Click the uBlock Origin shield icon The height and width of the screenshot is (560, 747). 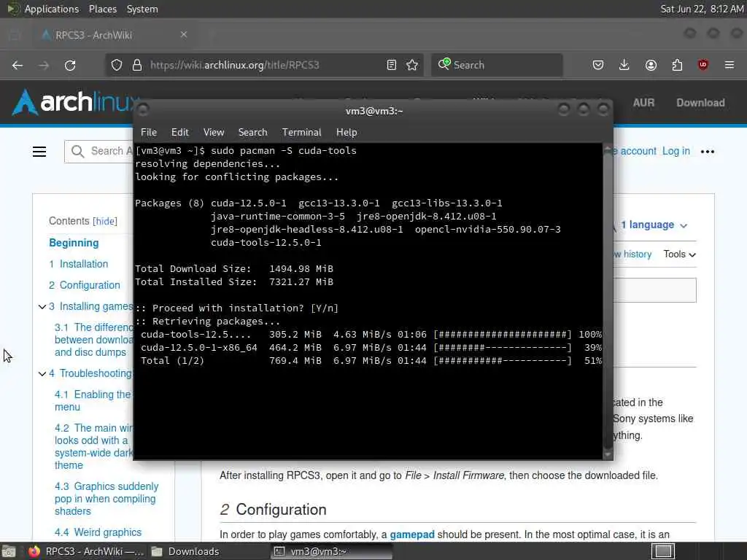tap(703, 65)
